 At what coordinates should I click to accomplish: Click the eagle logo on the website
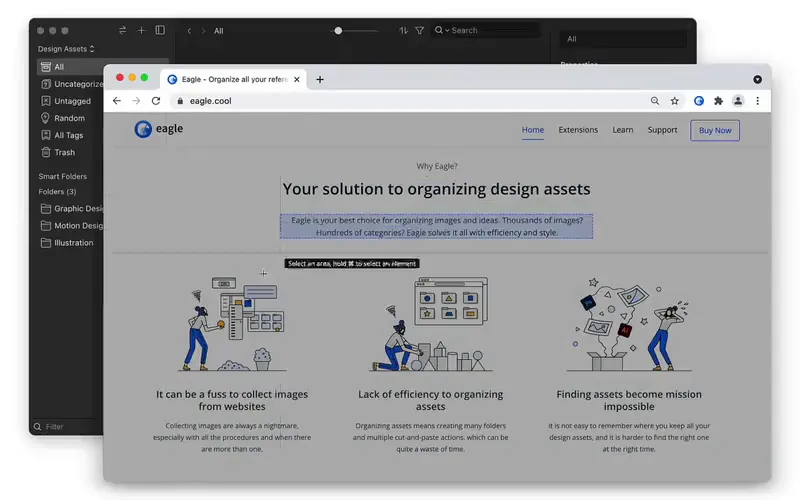[x=159, y=129]
